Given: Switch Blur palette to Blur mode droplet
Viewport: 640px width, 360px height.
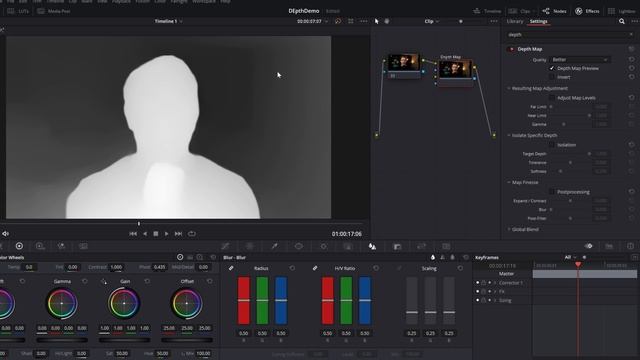Looking at the screenshot, I should (x=433, y=257).
